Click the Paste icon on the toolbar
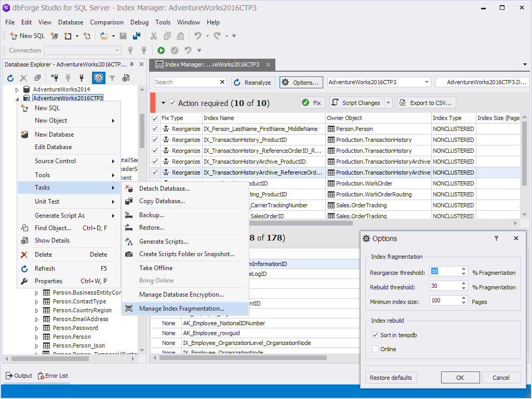The height and width of the screenshot is (399, 532). tap(180, 35)
